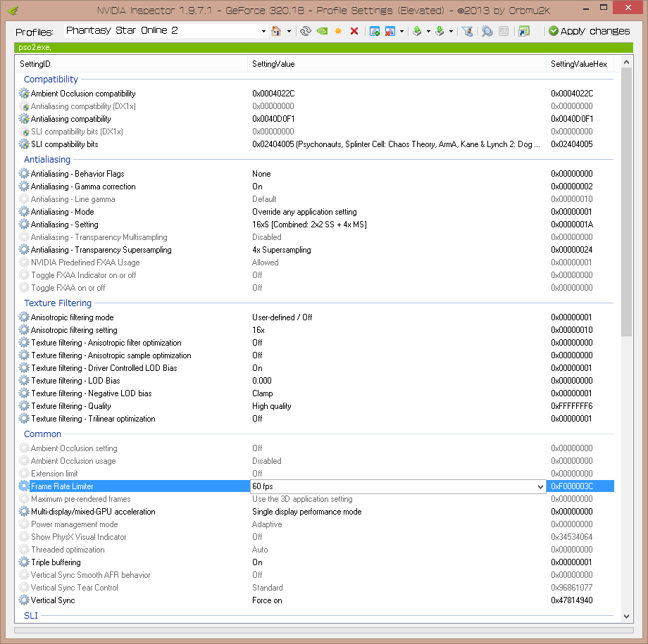Image resolution: width=648 pixels, height=644 pixels.
Task: Click the Common group header
Action: (x=42, y=434)
